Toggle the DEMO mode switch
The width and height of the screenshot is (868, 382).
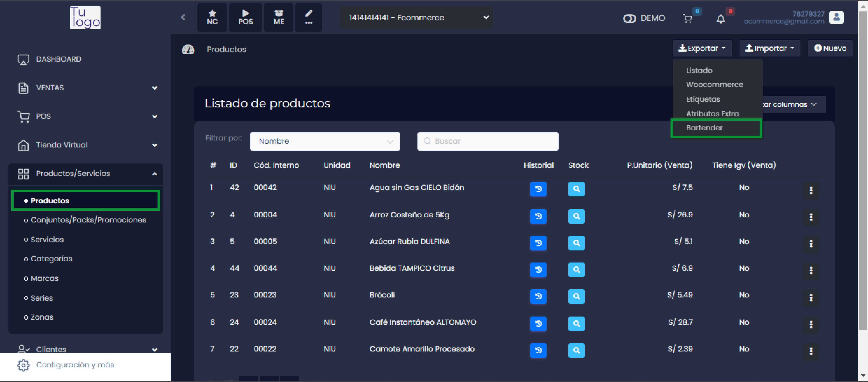[629, 18]
